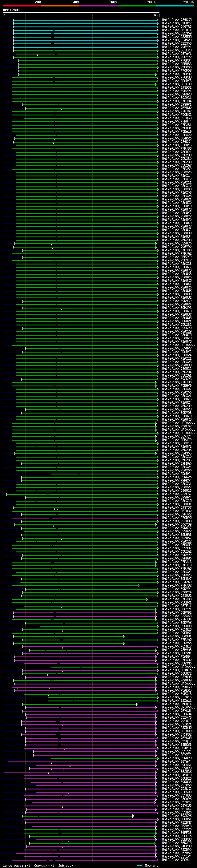The width and height of the screenshot is (197, 868).
Task: Select label UniRef100_Q9LEL5
Action: pyautogui.click(x=176, y=836)
